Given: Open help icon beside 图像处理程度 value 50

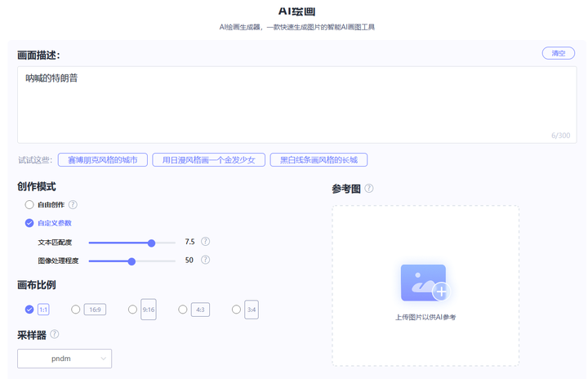Looking at the screenshot, I should [205, 260].
